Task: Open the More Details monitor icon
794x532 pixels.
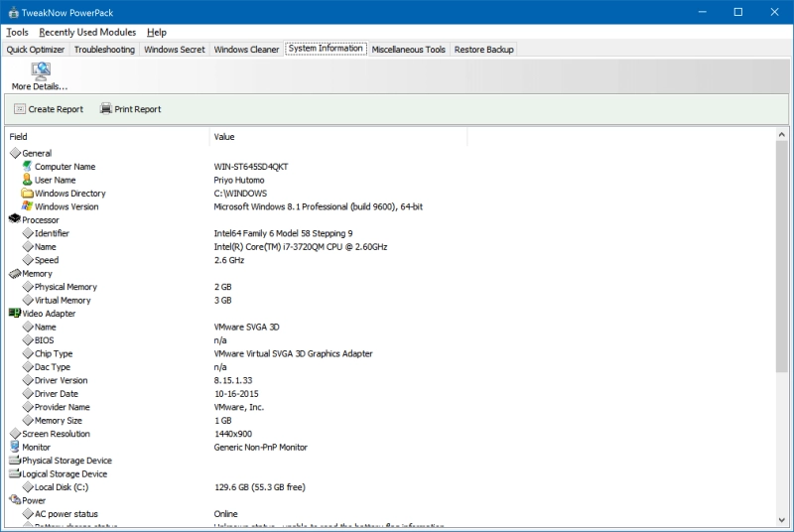Action: pos(41,70)
